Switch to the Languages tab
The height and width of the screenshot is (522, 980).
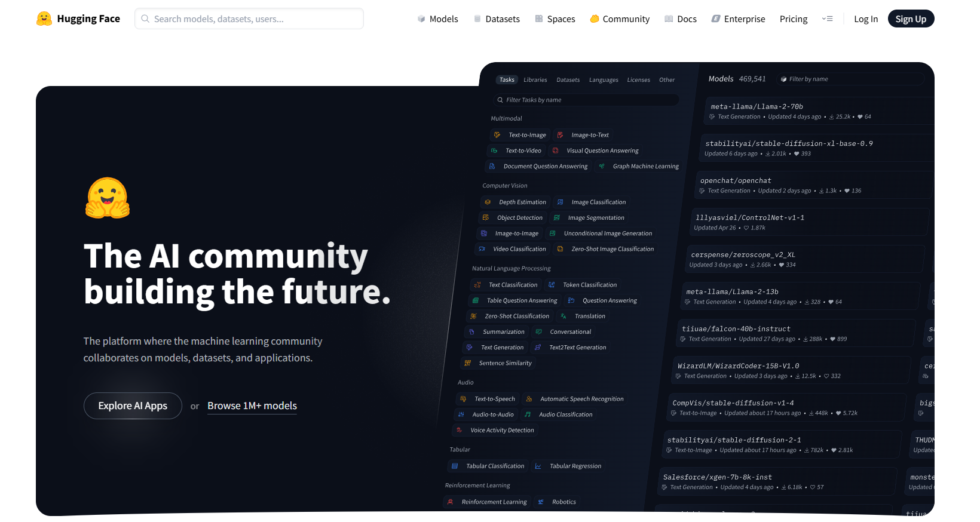pyautogui.click(x=604, y=79)
